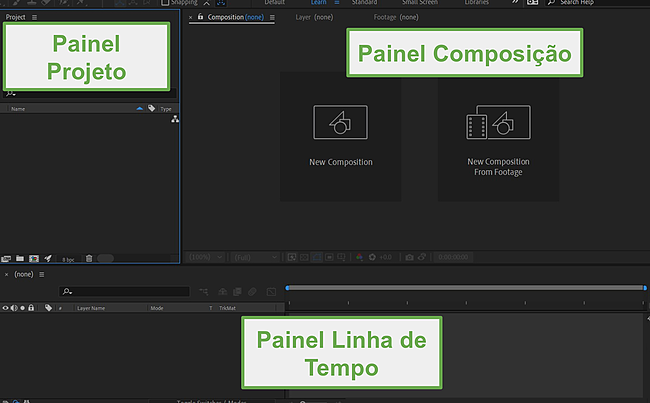Toggle mask and shape path visibility
Viewport: 650px width, 403px height.
click(x=317, y=257)
